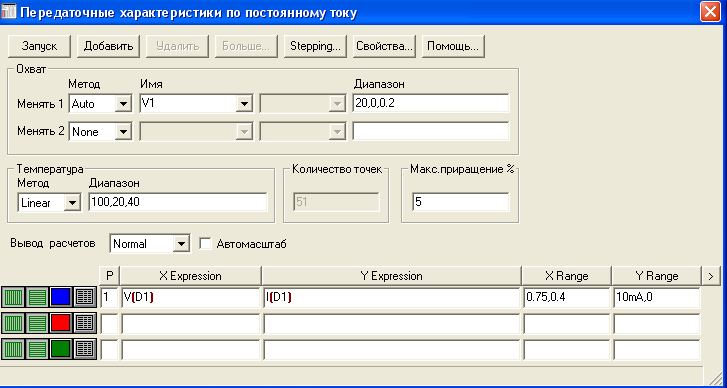Click the > column scroll button

[711, 276]
